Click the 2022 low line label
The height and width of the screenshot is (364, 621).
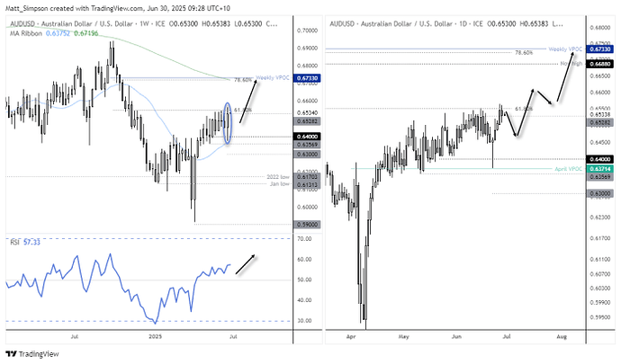coord(278,177)
